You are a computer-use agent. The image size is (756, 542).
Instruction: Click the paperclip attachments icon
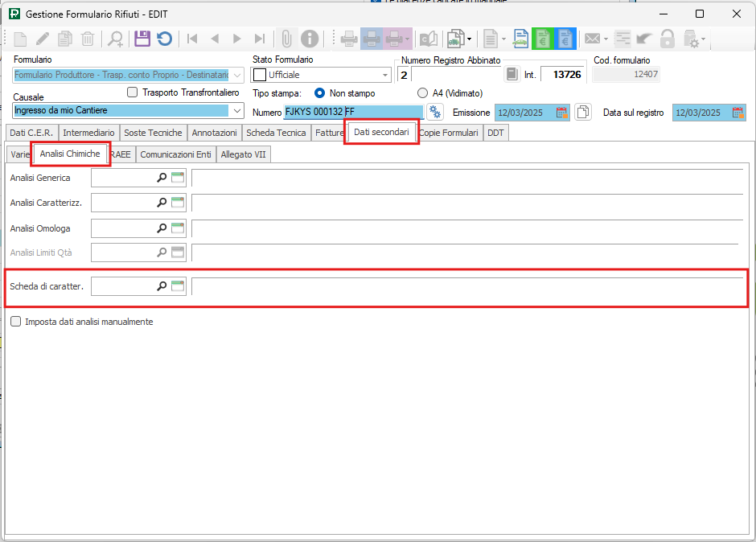point(286,38)
